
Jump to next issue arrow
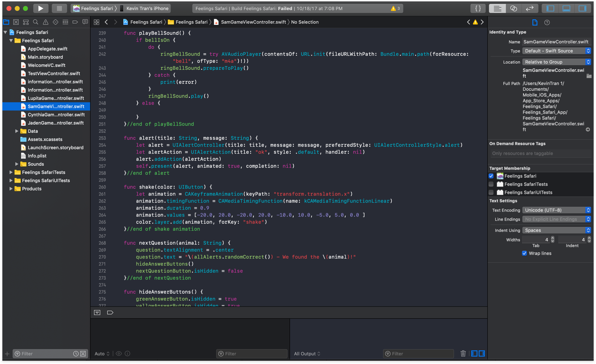482,22
